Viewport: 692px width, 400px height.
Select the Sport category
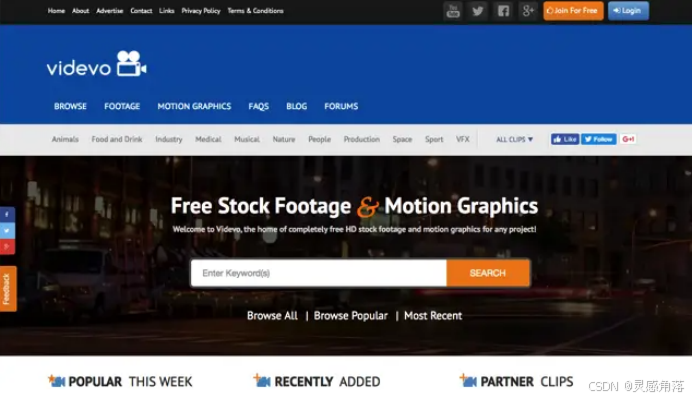coord(434,140)
